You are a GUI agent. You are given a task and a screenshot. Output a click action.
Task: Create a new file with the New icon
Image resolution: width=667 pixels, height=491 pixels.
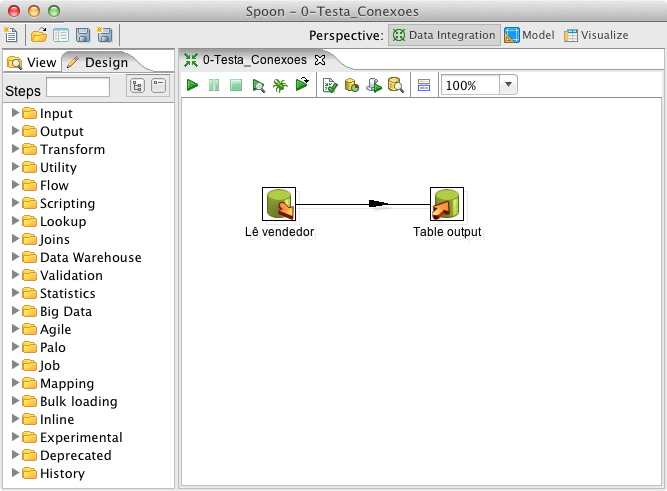point(11,35)
